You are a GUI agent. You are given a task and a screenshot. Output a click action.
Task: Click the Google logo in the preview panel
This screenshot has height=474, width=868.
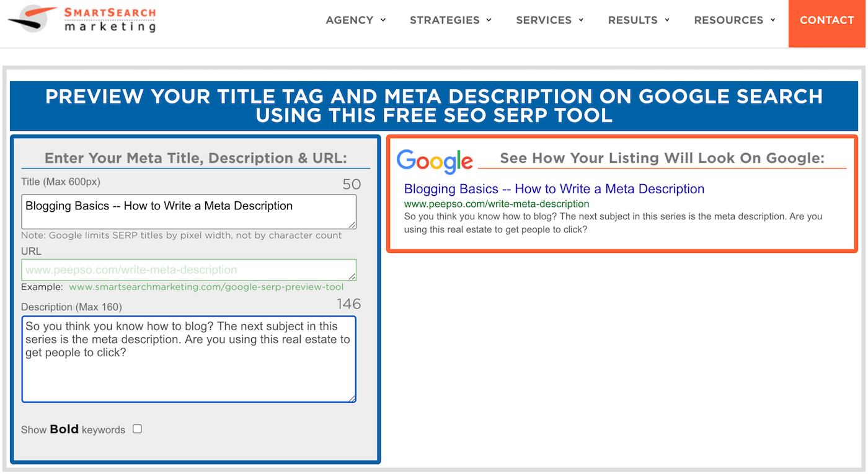(434, 160)
